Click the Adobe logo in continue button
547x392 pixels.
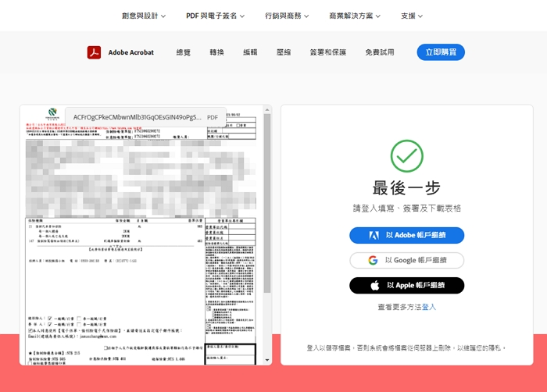coord(374,235)
